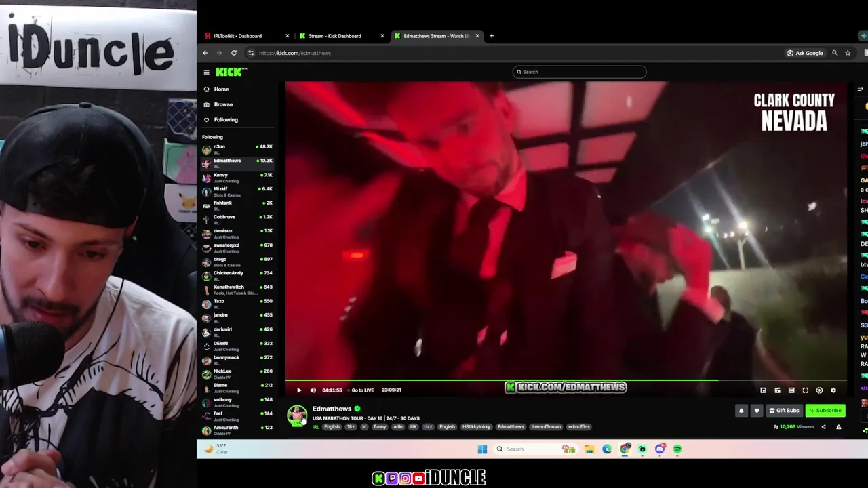Open NickLee channel in Following list
The width and height of the screenshot is (868, 488).
[237, 373]
